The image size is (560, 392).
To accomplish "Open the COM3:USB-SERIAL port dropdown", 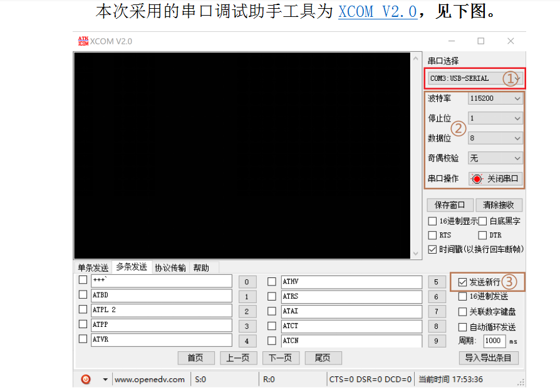I will pos(475,78).
